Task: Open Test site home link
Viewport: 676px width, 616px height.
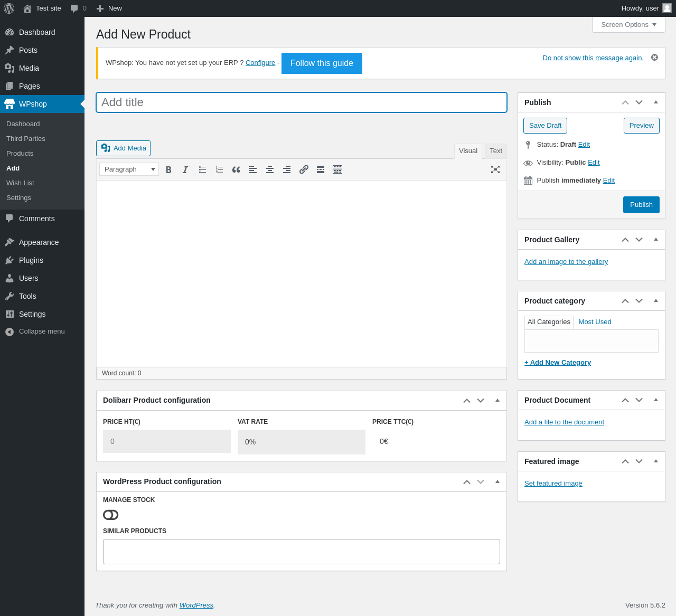Action: tap(42, 8)
